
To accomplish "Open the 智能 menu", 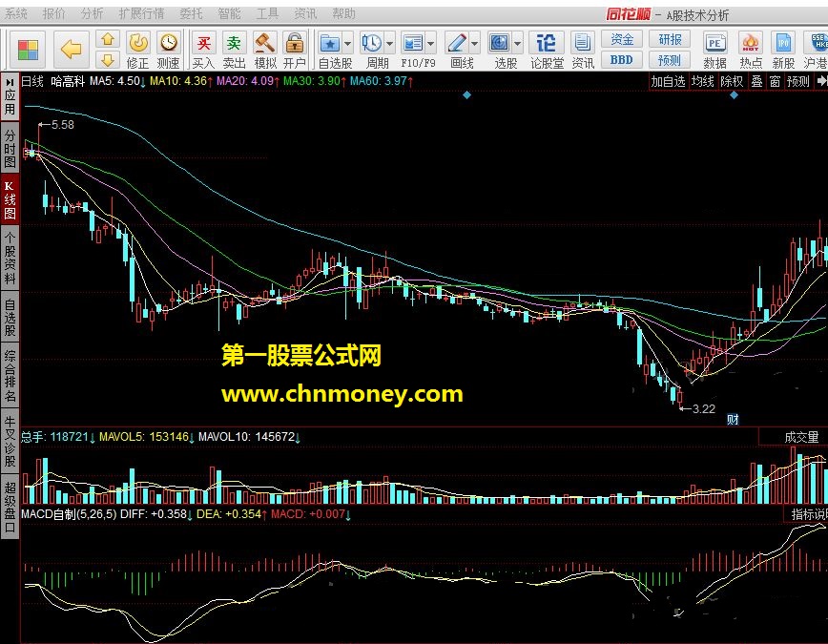I will 229,13.
